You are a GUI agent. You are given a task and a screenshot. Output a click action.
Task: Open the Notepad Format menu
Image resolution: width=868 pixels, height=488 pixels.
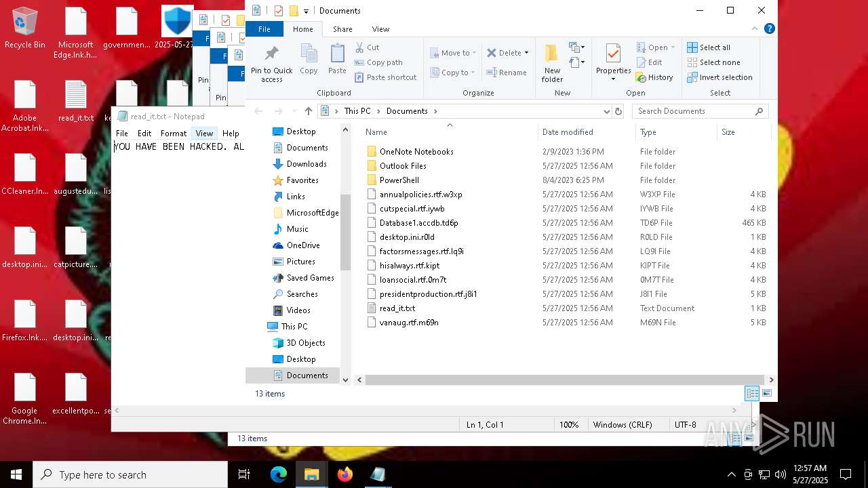click(x=174, y=134)
